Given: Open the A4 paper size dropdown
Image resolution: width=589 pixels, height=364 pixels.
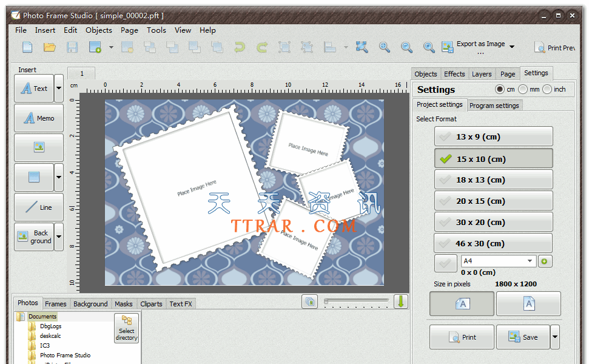Looking at the screenshot, I should pyautogui.click(x=530, y=261).
